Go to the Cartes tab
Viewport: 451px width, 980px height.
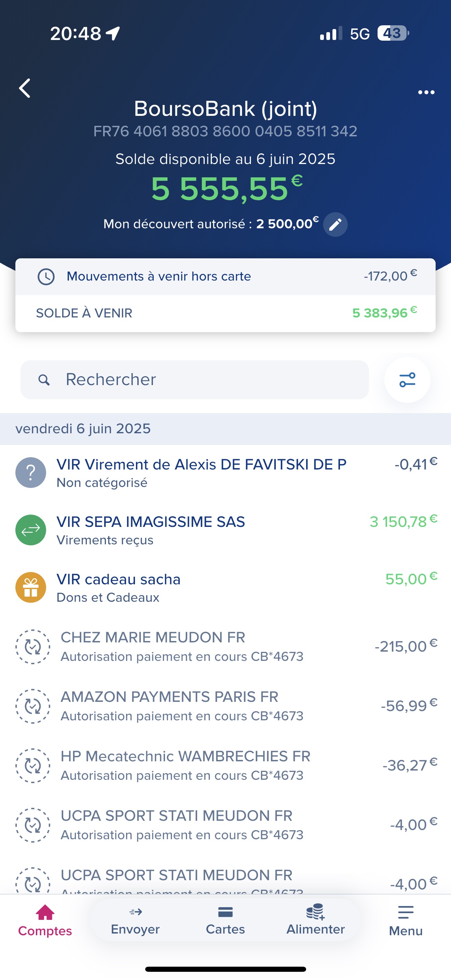(x=225, y=920)
